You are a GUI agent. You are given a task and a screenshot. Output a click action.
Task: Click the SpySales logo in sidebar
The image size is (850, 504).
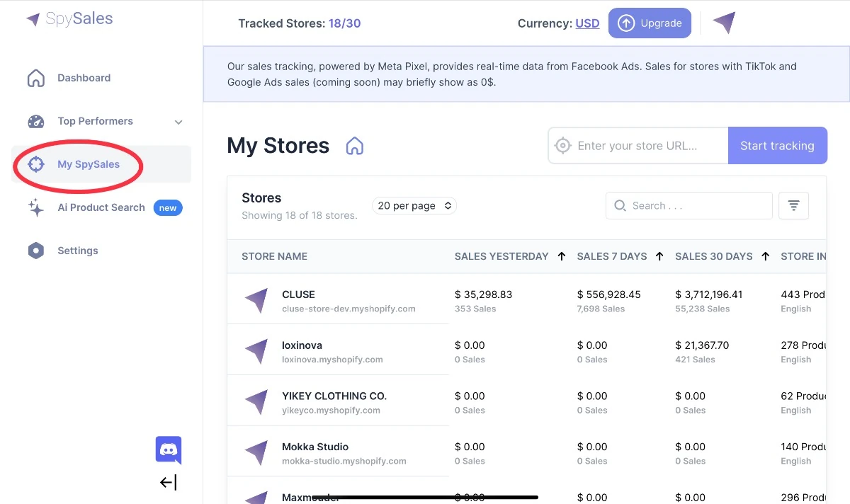69,19
